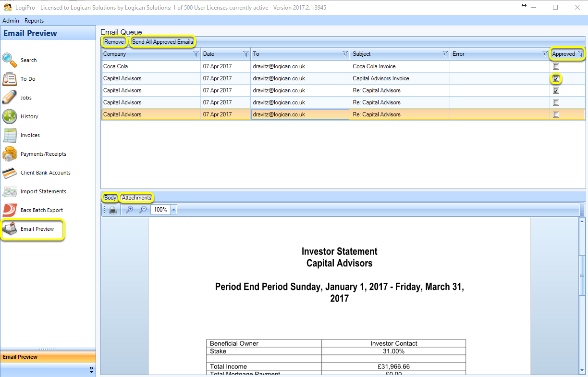
Task: Uncheck Approved for Capital Advisors Invoice row
Action: pyautogui.click(x=556, y=78)
